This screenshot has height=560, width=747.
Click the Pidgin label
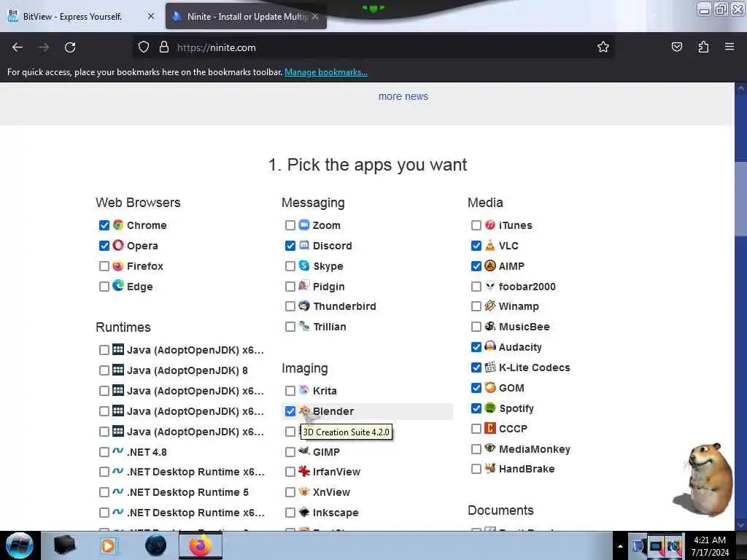click(328, 287)
